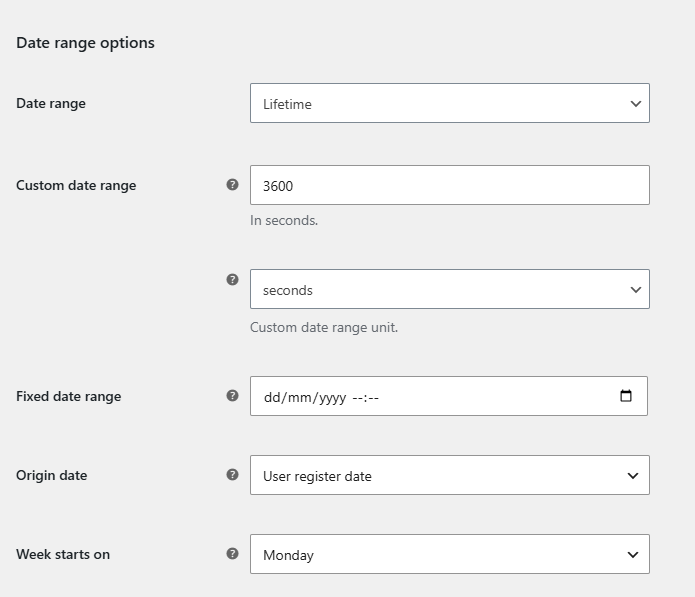695x597 pixels.
Task: Click the 'Week starts on' label
Action: tap(63, 554)
